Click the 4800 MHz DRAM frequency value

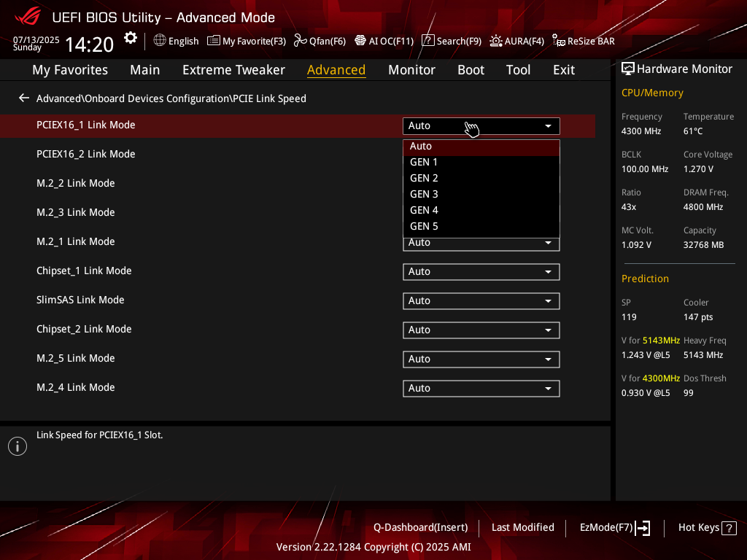tap(703, 207)
